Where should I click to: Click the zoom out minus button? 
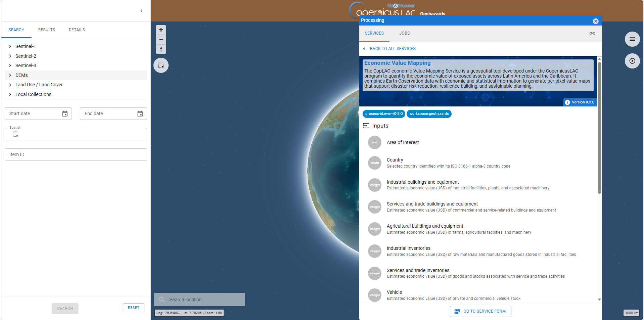coord(161,40)
